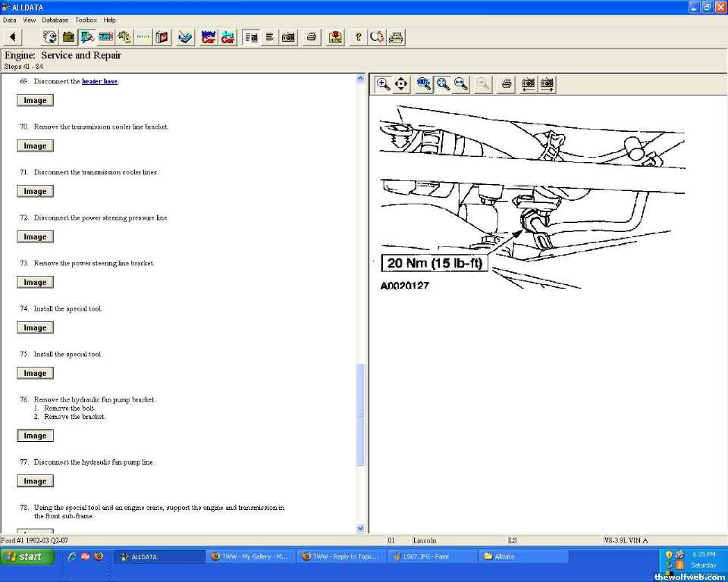This screenshot has height=582, width=728.
Task: Open the heater hose hyperlink
Action: click(99, 82)
